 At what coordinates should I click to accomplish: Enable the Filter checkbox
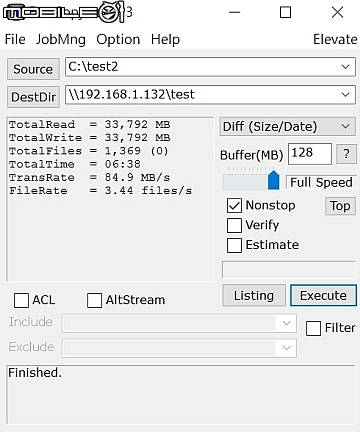pyautogui.click(x=313, y=328)
